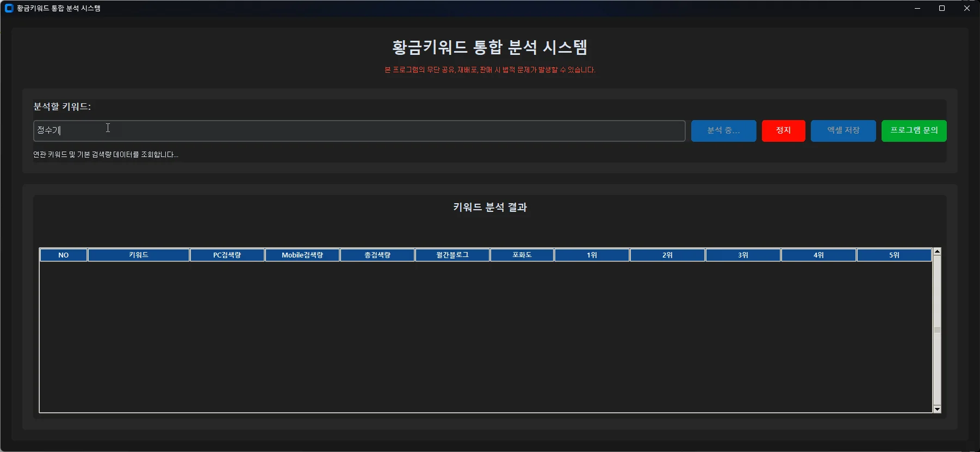Click the 1위 column header
This screenshot has width=980, height=452.
(x=592, y=255)
